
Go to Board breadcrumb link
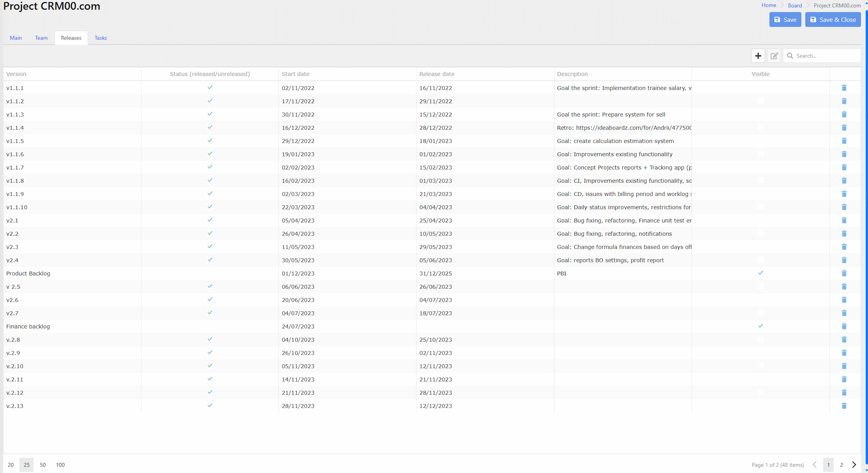coord(795,6)
